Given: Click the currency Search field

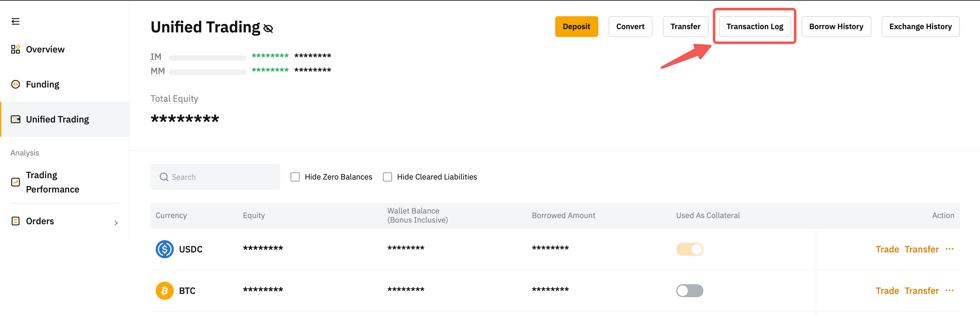Looking at the screenshot, I should pyautogui.click(x=221, y=177).
